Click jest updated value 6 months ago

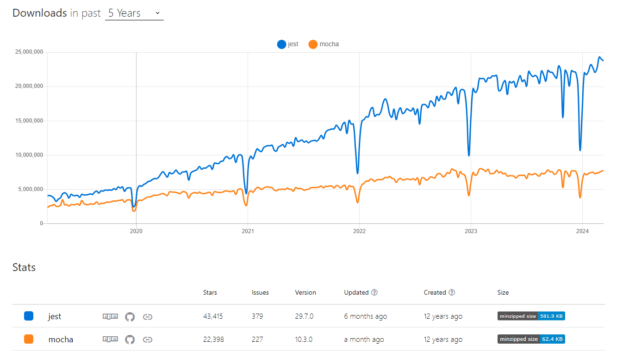tap(366, 316)
